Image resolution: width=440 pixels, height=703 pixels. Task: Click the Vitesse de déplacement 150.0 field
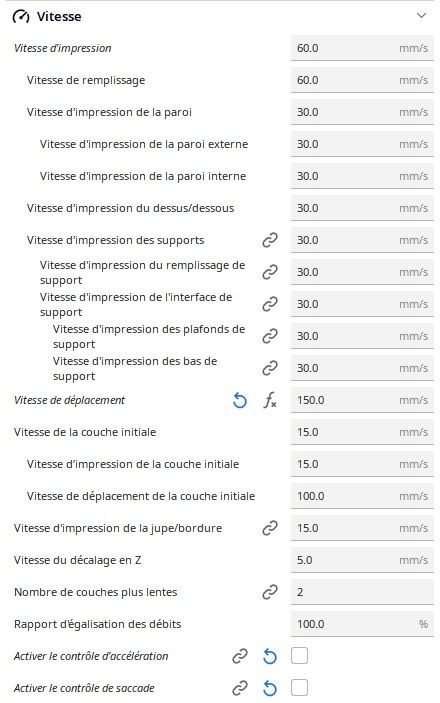pyautogui.click(x=362, y=400)
